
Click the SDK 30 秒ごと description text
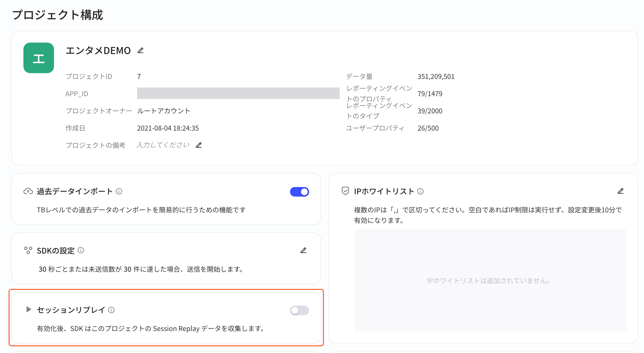[141, 269]
